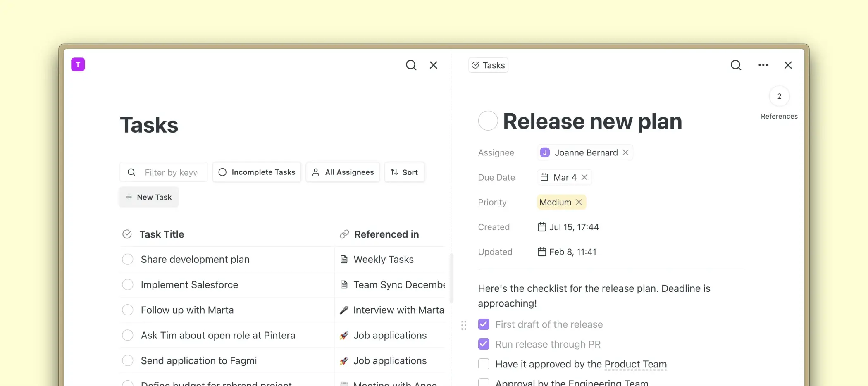Open the three-dot more options menu
Screen dimensions: 868x386
[x=763, y=65]
